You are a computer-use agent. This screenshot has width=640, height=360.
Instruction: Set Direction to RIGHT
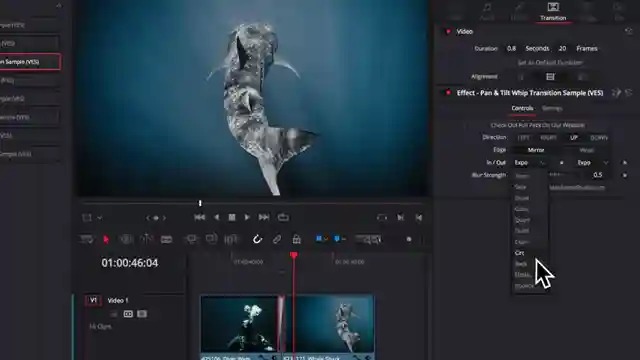tap(548, 138)
